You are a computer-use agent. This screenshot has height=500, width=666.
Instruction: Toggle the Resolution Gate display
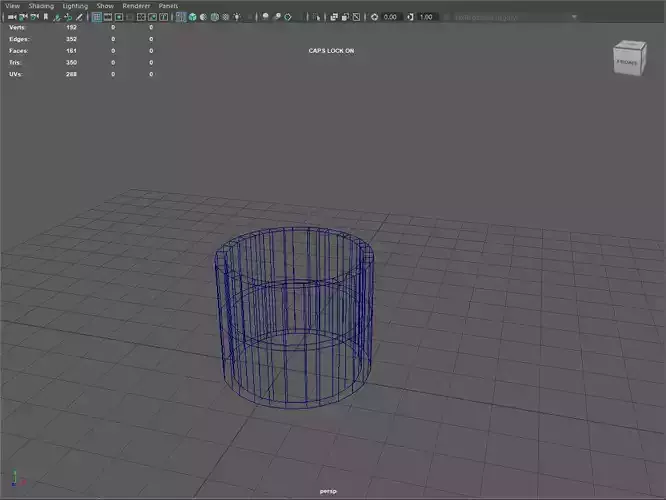pos(119,17)
